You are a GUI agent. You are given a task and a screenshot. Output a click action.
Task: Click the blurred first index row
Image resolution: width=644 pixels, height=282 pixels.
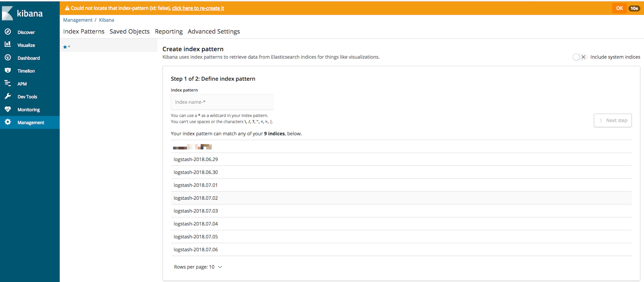pyautogui.click(x=401, y=147)
